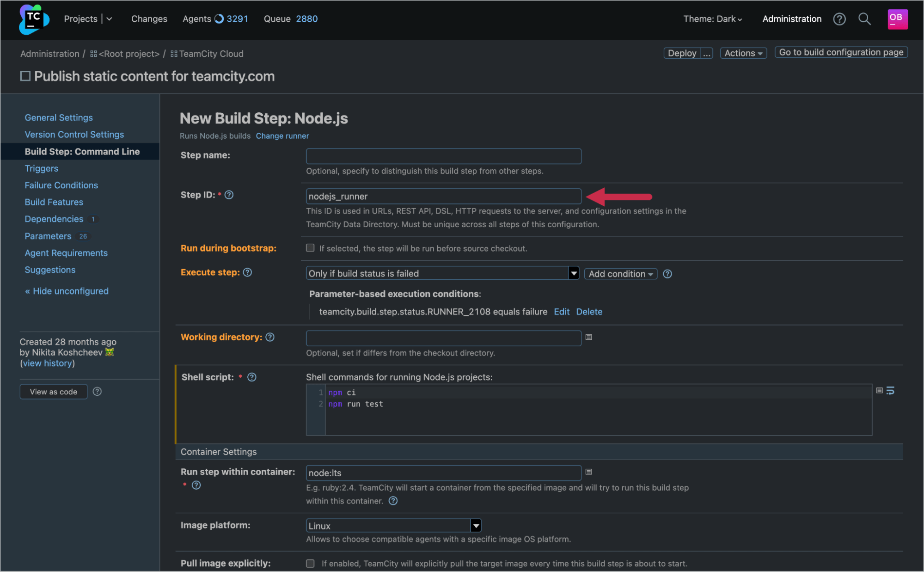Image resolution: width=924 pixels, height=572 pixels.
Task: Open the Theme: Dark dropdown
Action: pos(713,19)
